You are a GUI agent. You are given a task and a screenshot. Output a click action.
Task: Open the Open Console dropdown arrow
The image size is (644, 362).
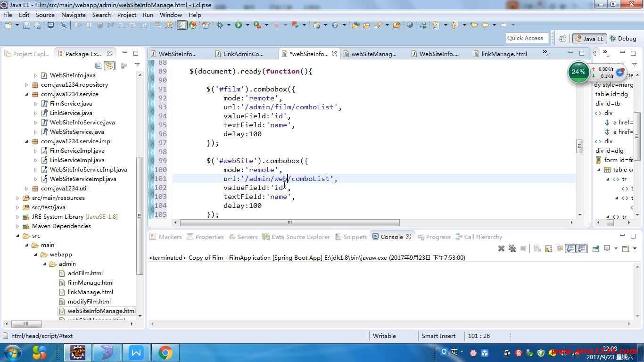[x=635, y=248]
